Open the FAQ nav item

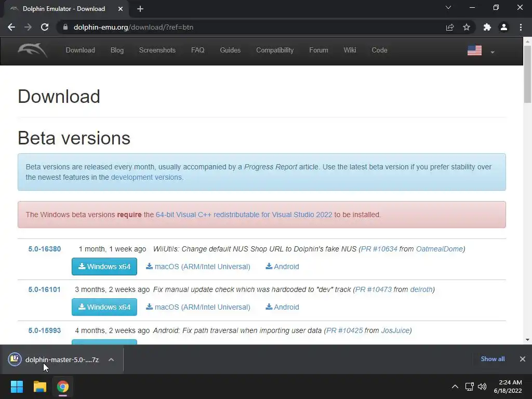[x=198, y=50]
